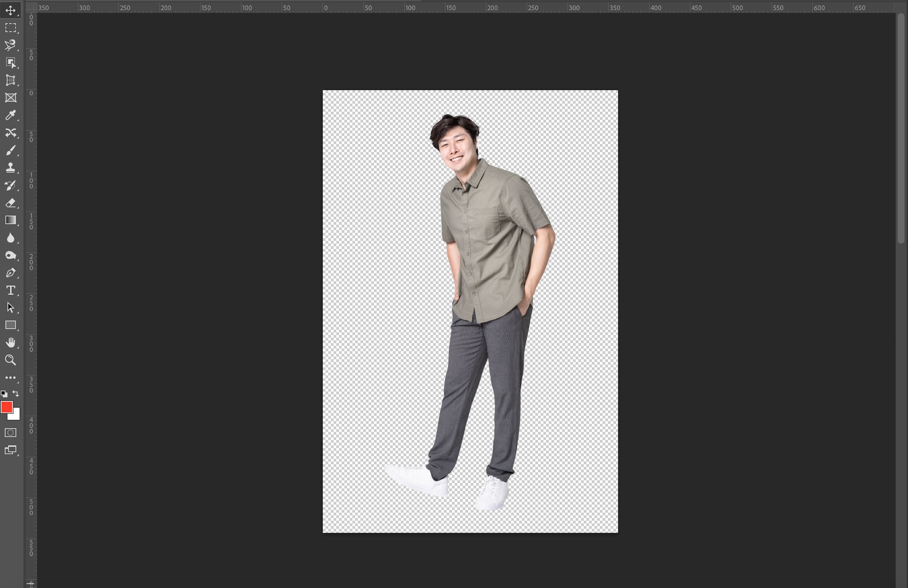908x588 pixels.
Task: Open the Change Screen Mode options
Action: pyautogui.click(x=10, y=450)
